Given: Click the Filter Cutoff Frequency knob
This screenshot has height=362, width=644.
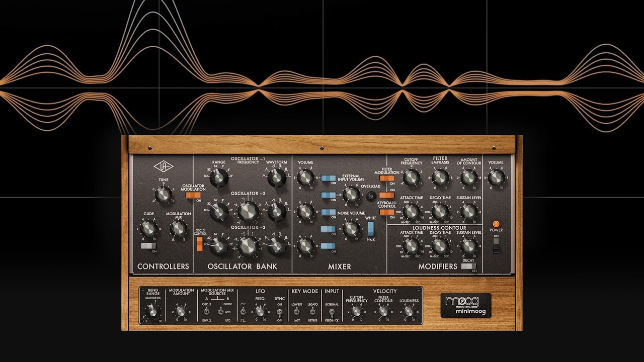Looking at the screenshot, I should tap(411, 177).
